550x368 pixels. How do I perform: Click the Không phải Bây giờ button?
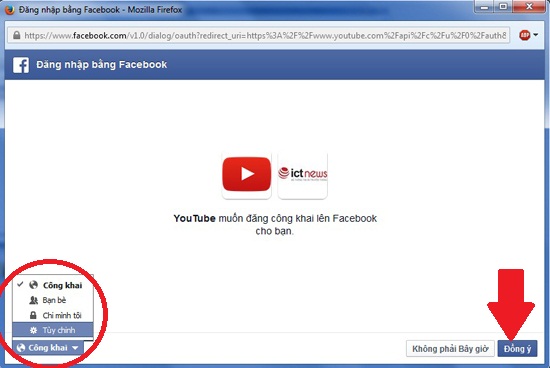pos(450,348)
